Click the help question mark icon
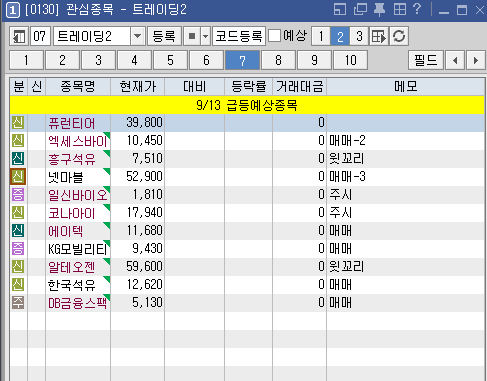The width and height of the screenshot is (487, 381). [417, 9]
